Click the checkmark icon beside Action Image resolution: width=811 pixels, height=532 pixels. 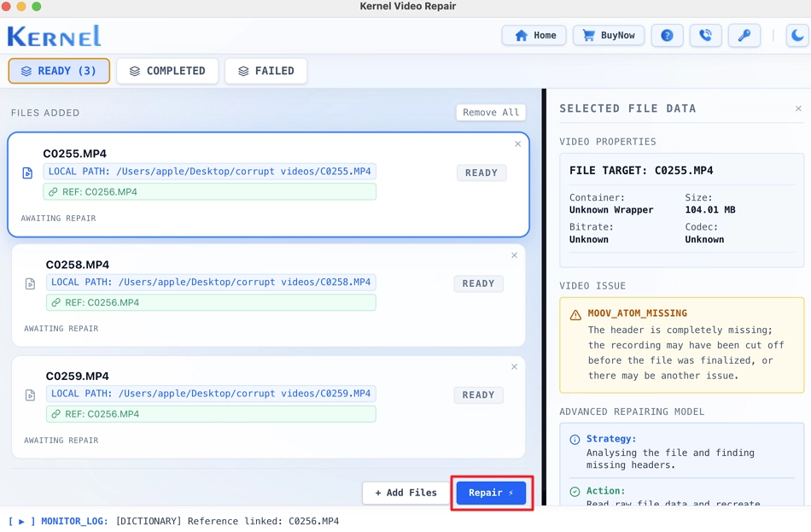pos(575,492)
